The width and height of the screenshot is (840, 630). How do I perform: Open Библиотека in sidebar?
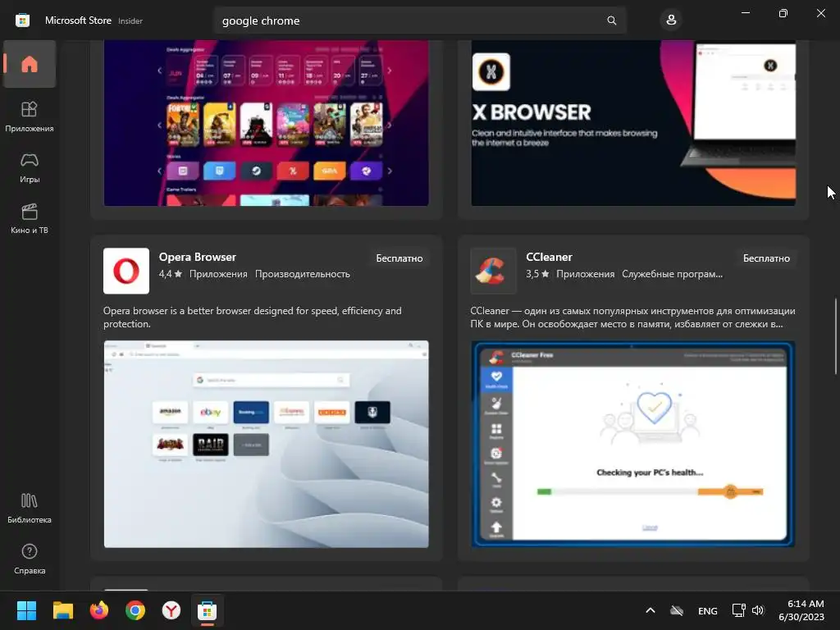coord(30,508)
